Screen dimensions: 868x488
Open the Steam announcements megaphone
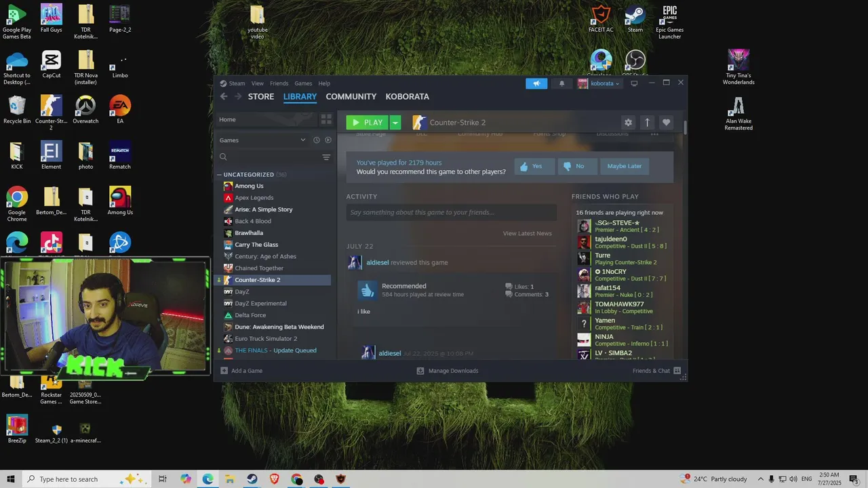(x=536, y=83)
